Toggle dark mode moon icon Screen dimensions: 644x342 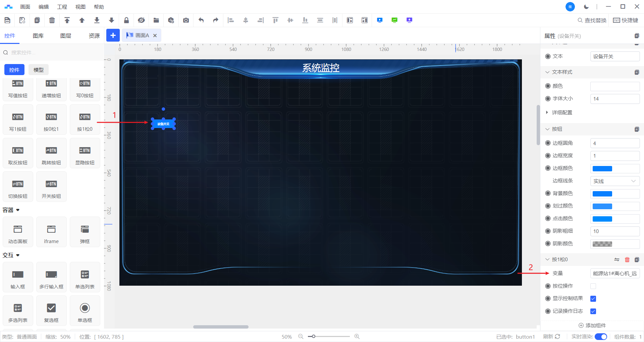click(x=586, y=7)
